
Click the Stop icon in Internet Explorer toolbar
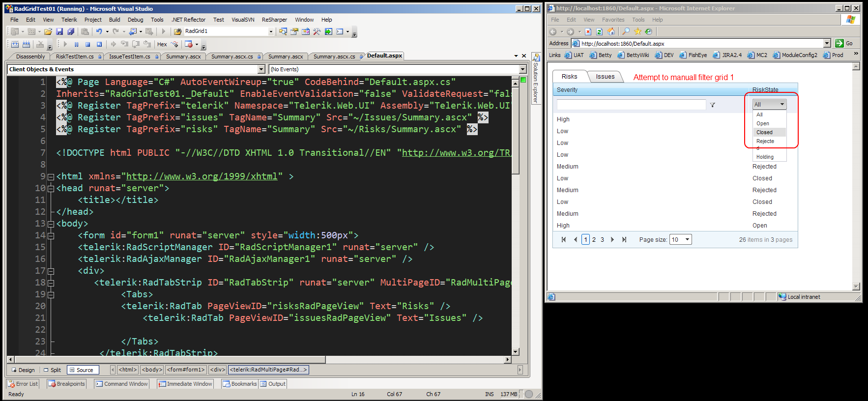588,31
